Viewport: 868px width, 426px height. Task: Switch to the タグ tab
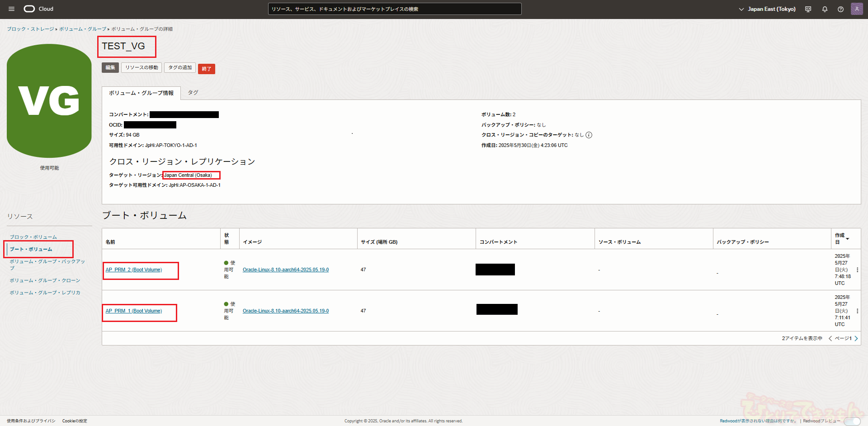click(x=193, y=93)
